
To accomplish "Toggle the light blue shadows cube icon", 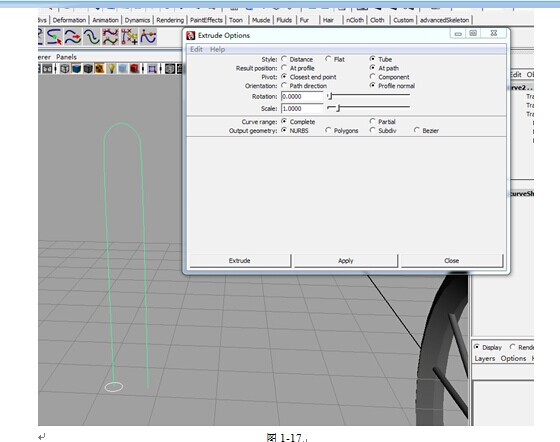I will point(123,69).
